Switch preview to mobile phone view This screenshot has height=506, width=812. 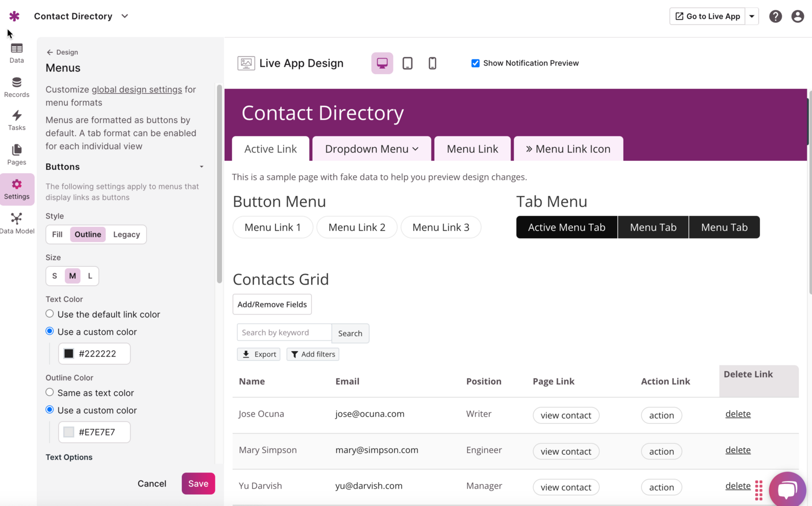pos(432,63)
